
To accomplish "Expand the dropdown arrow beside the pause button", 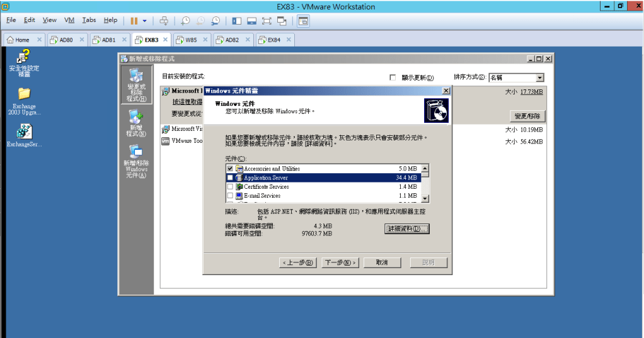I will tap(144, 21).
